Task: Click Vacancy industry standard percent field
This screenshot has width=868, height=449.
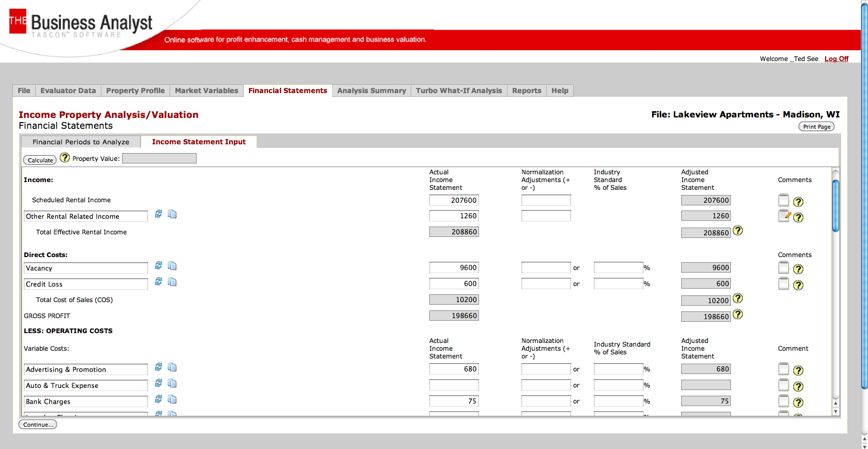Action: point(619,267)
